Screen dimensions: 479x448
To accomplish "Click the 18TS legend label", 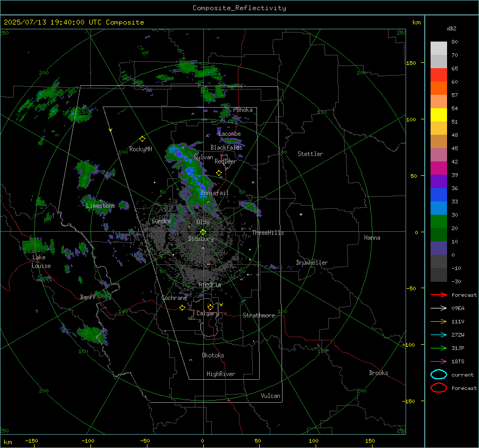I will pos(458,362).
